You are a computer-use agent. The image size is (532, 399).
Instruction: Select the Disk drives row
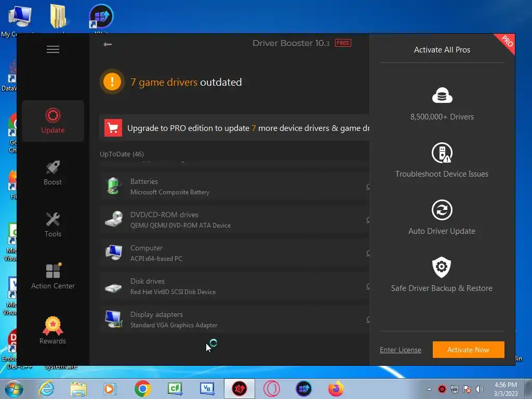(x=234, y=286)
